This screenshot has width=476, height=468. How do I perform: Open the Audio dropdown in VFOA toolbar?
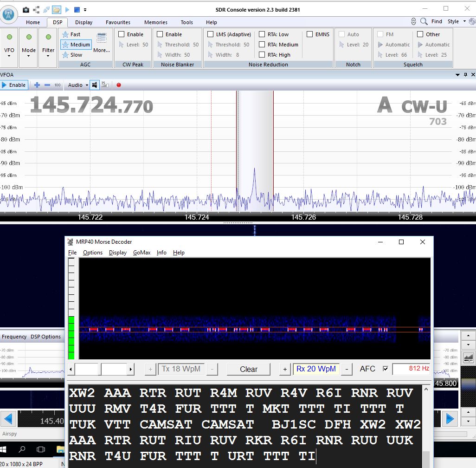click(x=78, y=85)
